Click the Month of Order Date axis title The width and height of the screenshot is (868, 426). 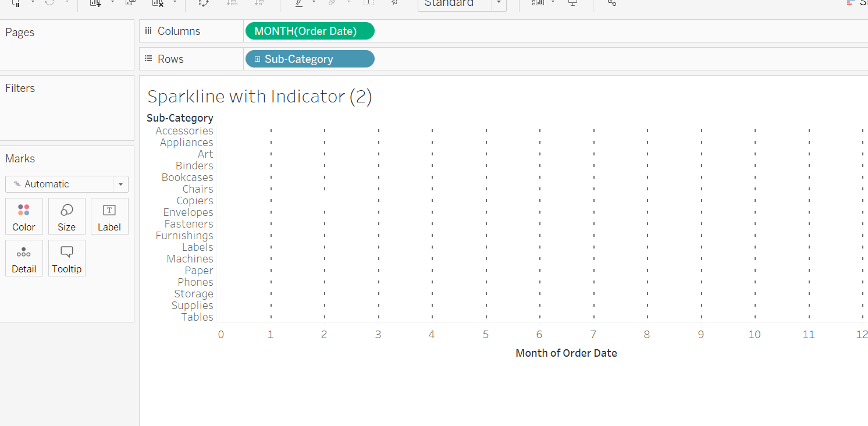coord(566,353)
